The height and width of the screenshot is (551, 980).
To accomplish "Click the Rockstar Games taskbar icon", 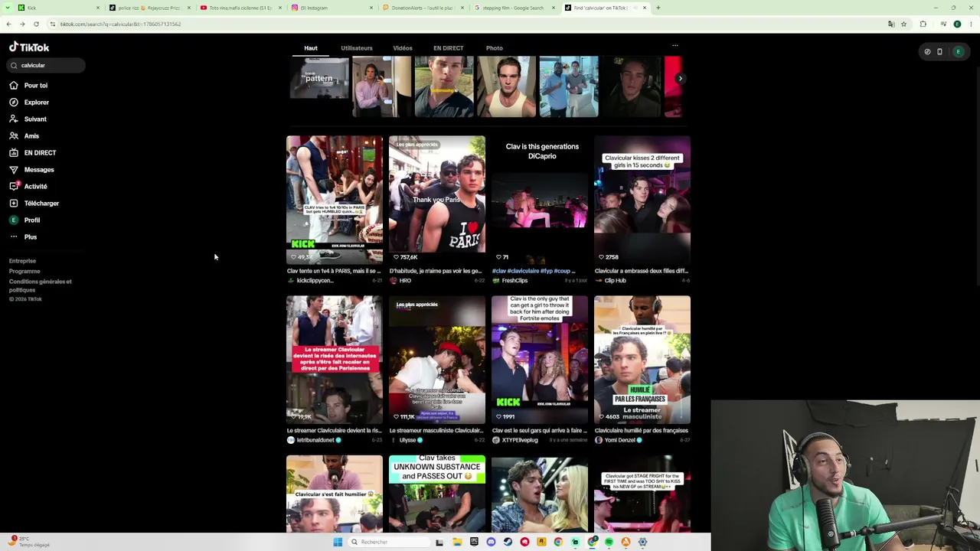I will 541,542.
